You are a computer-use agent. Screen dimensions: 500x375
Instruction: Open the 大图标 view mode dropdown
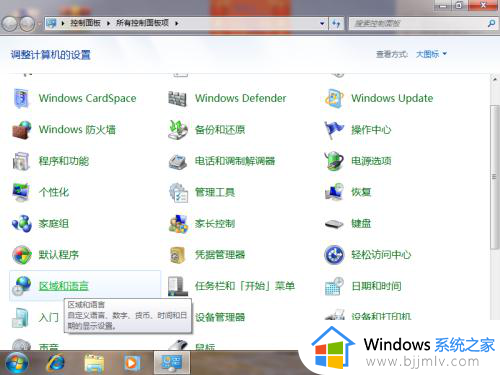click(x=431, y=54)
